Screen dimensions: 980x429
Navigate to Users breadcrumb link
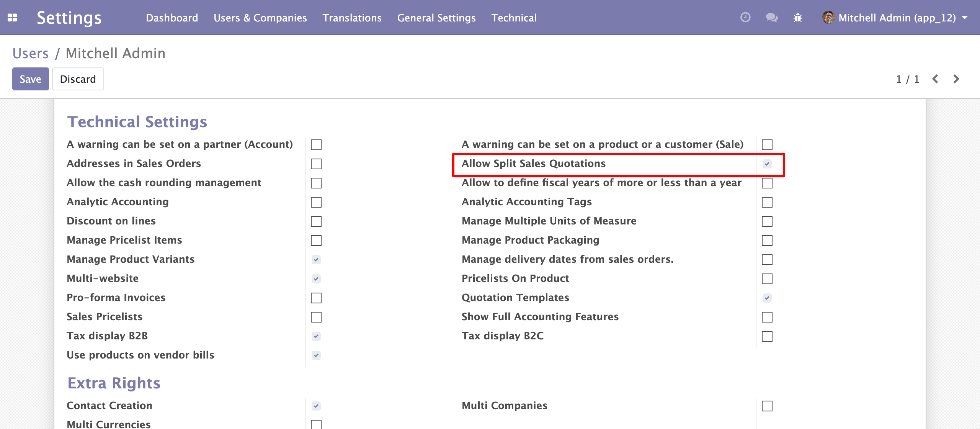point(31,53)
